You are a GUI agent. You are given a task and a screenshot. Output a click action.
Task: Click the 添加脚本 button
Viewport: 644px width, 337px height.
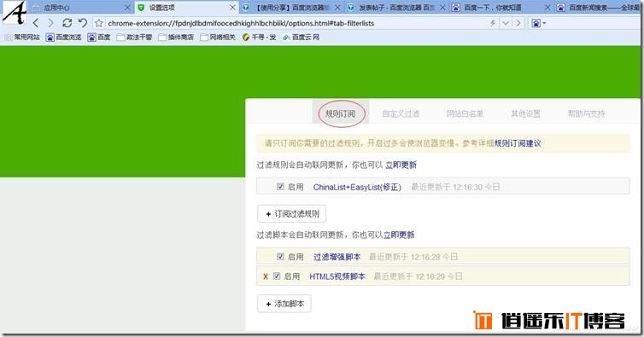click(284, 304)
